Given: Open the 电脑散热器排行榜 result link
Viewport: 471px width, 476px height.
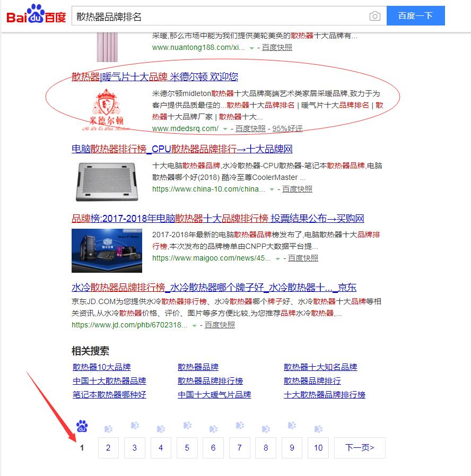Looking at the screenshot, I should tap(182, 149).
